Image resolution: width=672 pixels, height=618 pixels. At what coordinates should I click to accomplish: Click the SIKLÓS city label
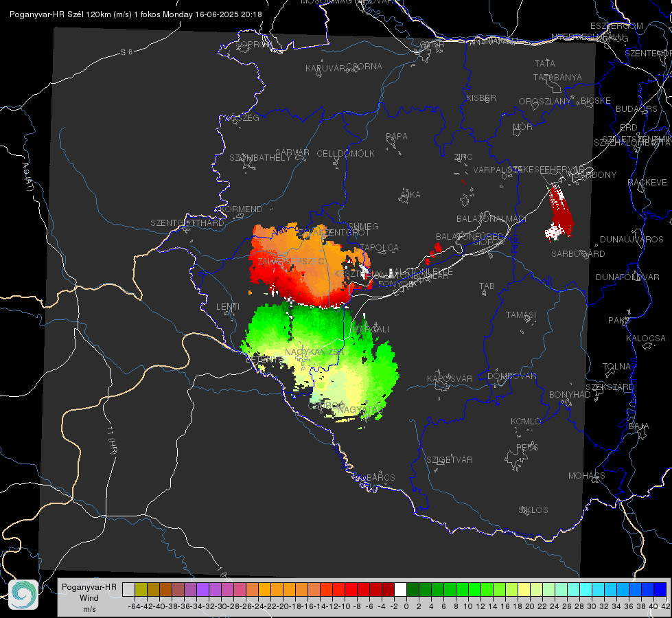pos(533,510)
